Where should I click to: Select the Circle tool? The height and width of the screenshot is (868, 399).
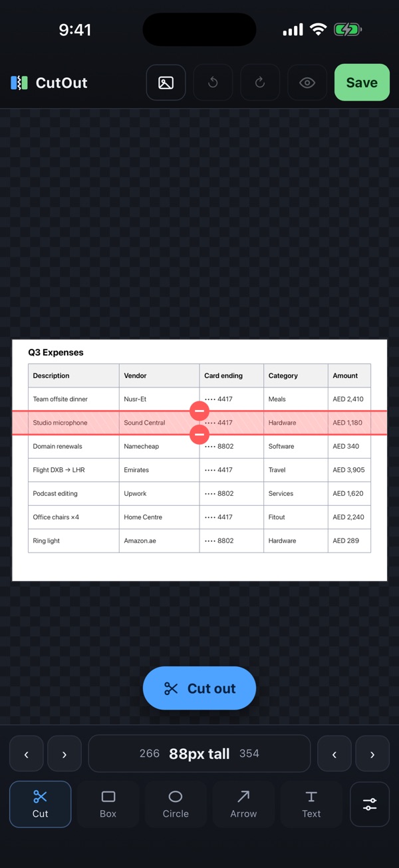176,804
